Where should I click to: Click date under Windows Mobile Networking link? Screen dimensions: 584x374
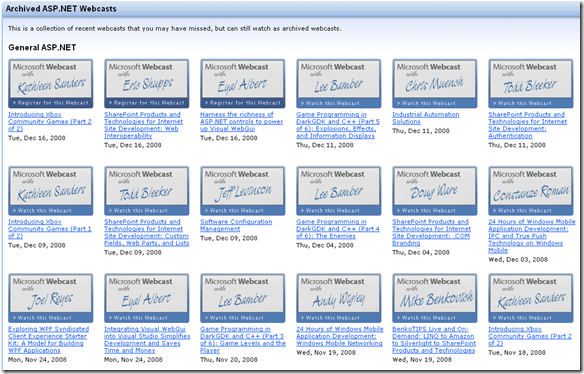[x=326, y=352]
